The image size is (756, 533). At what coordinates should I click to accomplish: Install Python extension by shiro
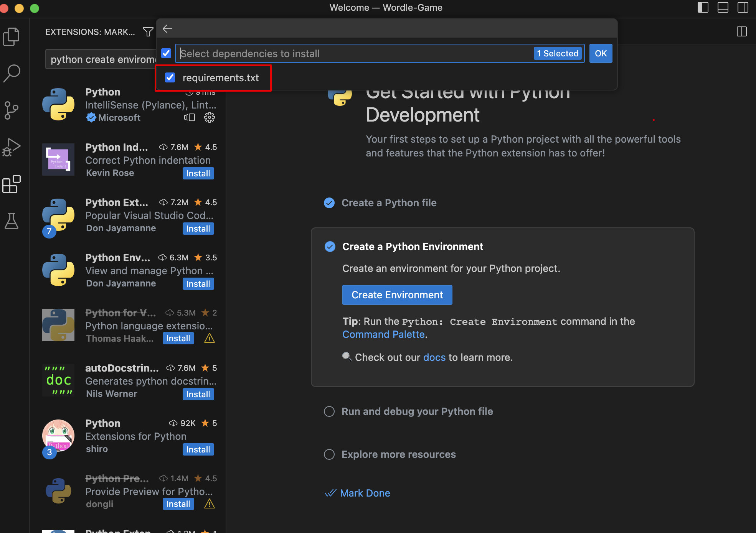point(198,449)
